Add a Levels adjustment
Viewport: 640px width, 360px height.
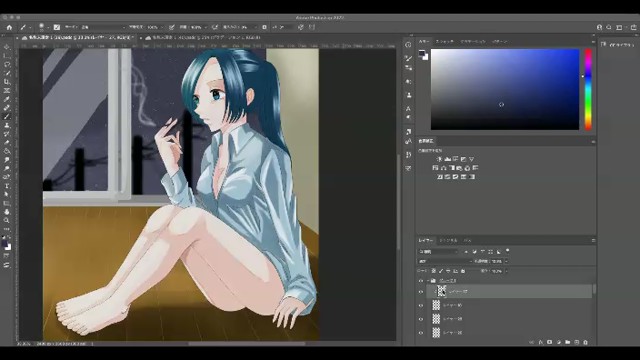point(447,159)
